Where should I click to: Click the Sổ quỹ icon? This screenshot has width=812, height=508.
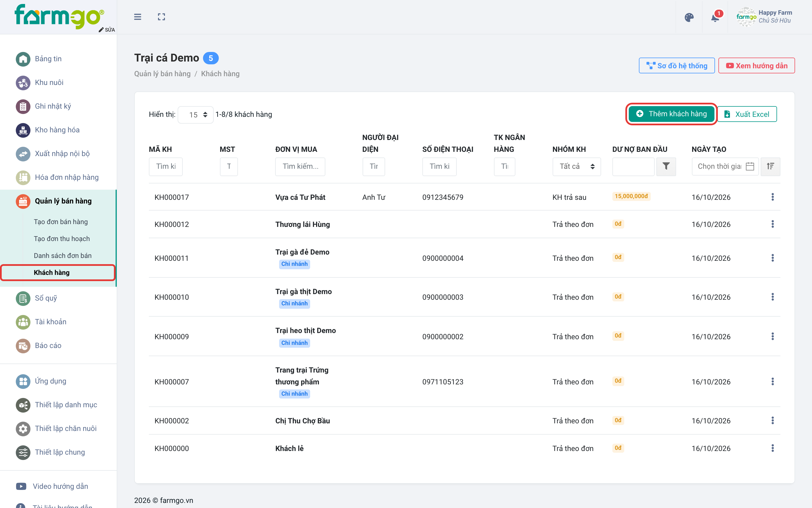point(23,298)
